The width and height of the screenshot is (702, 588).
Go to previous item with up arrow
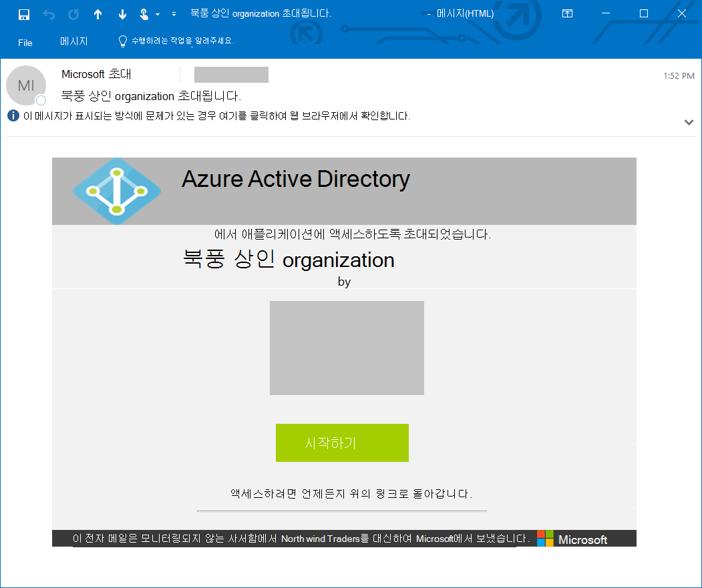[x=98, y=15]
